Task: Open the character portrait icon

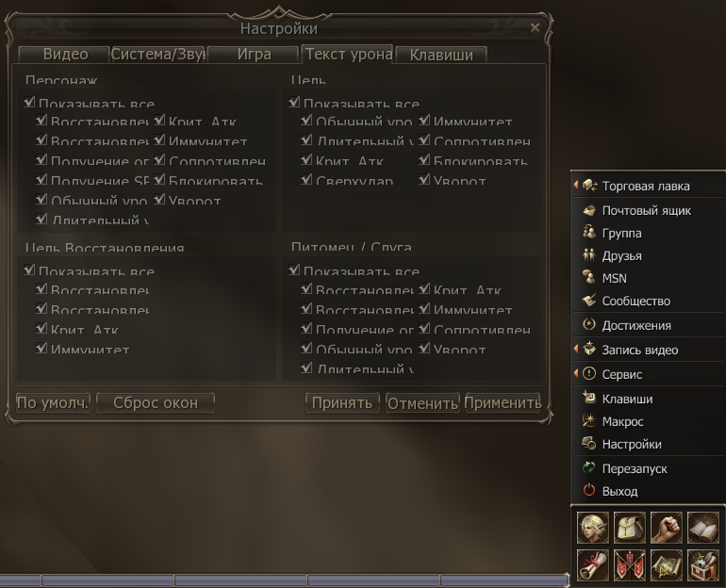Action: pyautogui.click(x=592, y=528)
